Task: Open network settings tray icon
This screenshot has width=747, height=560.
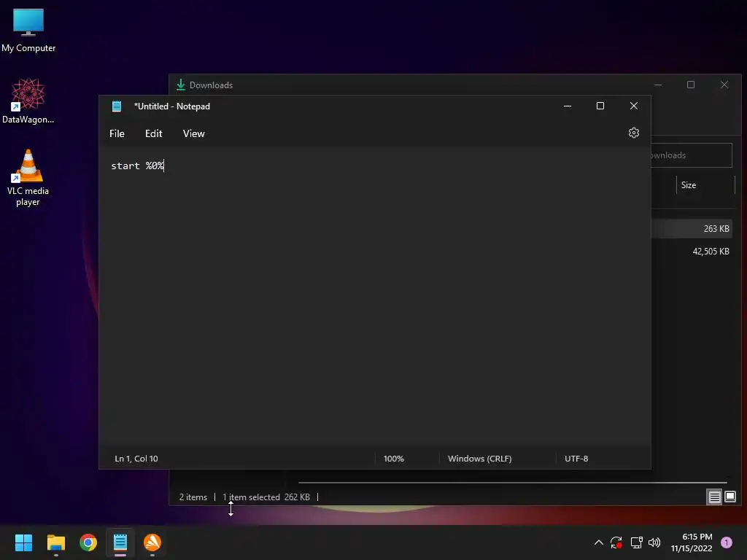Action: (636, 542)
